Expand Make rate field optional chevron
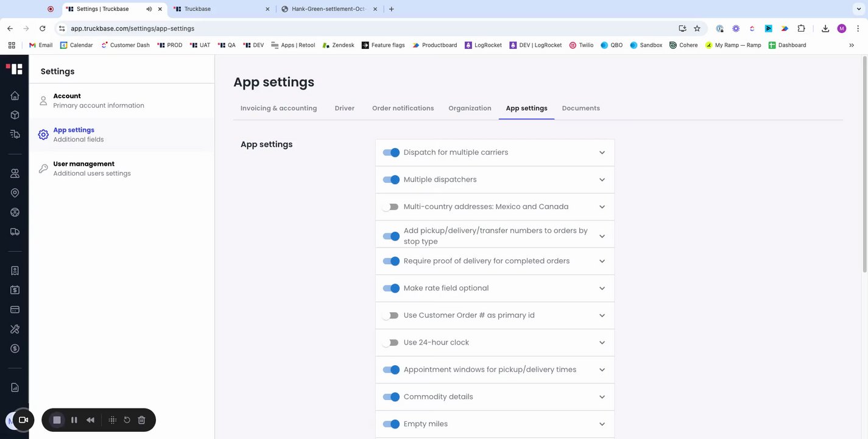Viewport: 868px width, 439px height. (602, 288)
